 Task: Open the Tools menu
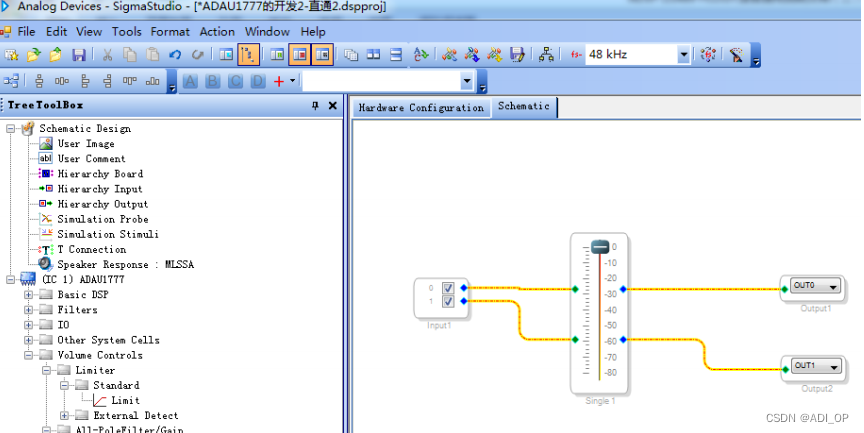127,31
